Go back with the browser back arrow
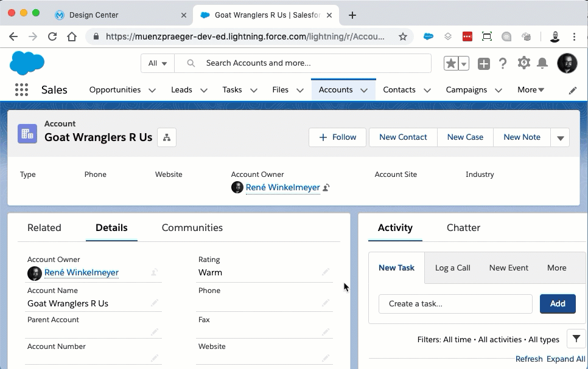This screenshot has height=369, width=588. click(x=13, y=36)
